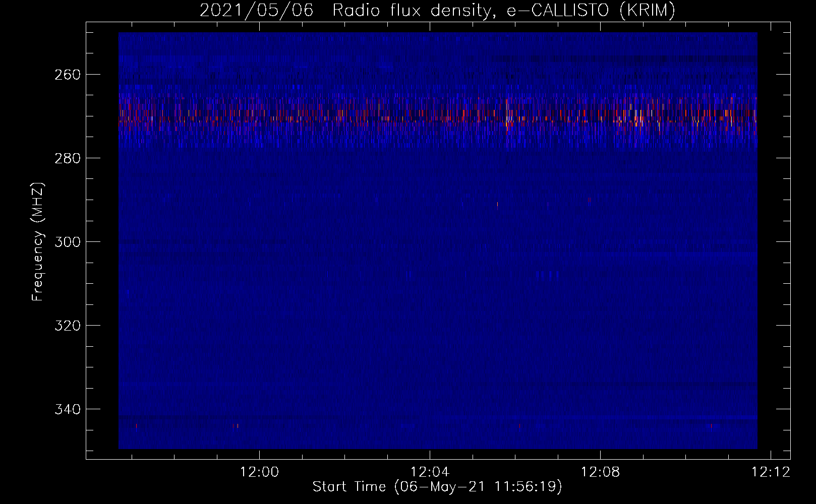Click the 12:12 time tick label
The height and width of the screenshot is (504, 816).
pyautogui.click(x=771, y=472)
